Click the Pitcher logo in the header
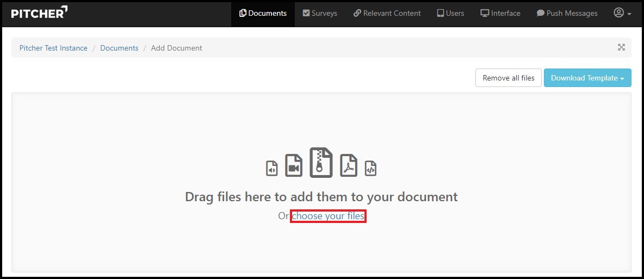The width and height of the screenshot is (644, 279). click(x=39, y=13)
